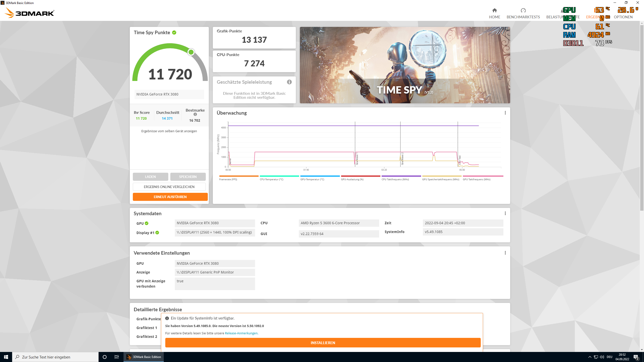Viewport: 644px width, 362px height.
Task: Open Benchmarktests via gauge icon
Action: point(523,10)
